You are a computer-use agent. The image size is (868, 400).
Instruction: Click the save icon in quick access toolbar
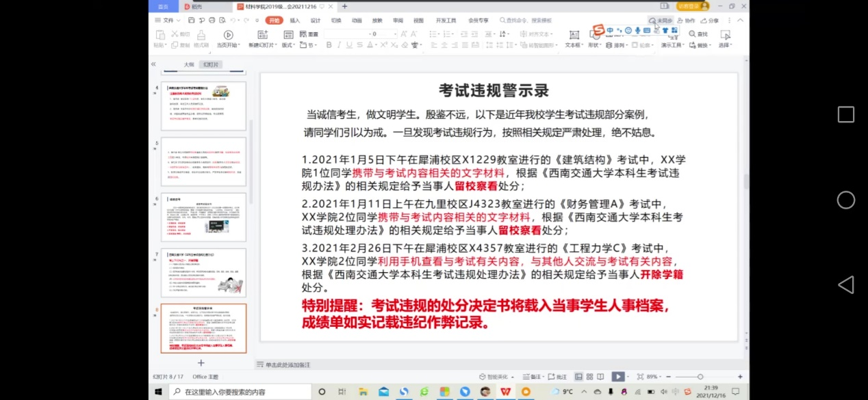tap(193, 21)
